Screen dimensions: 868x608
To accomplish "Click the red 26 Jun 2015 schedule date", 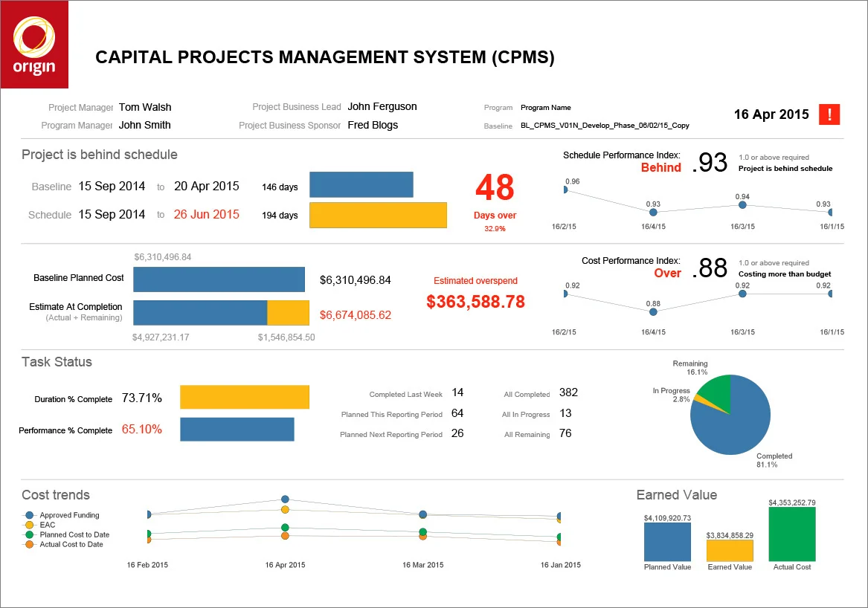I will [207, 214].
